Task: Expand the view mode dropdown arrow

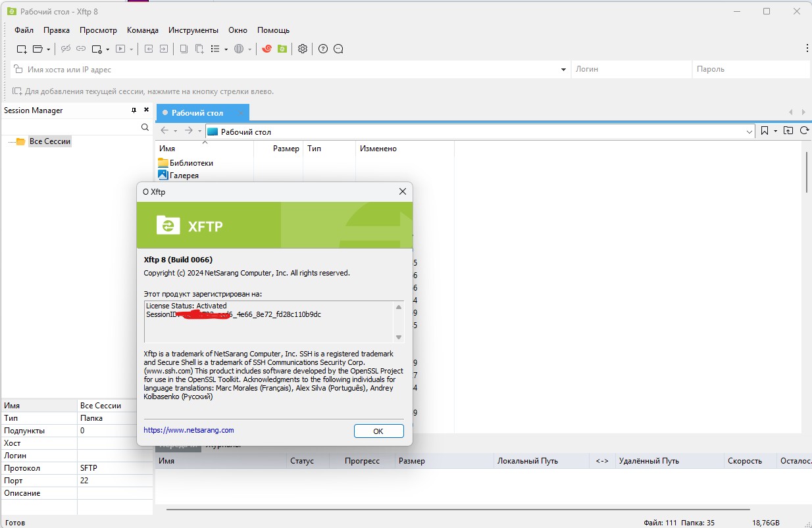Action: pos(226,49)
